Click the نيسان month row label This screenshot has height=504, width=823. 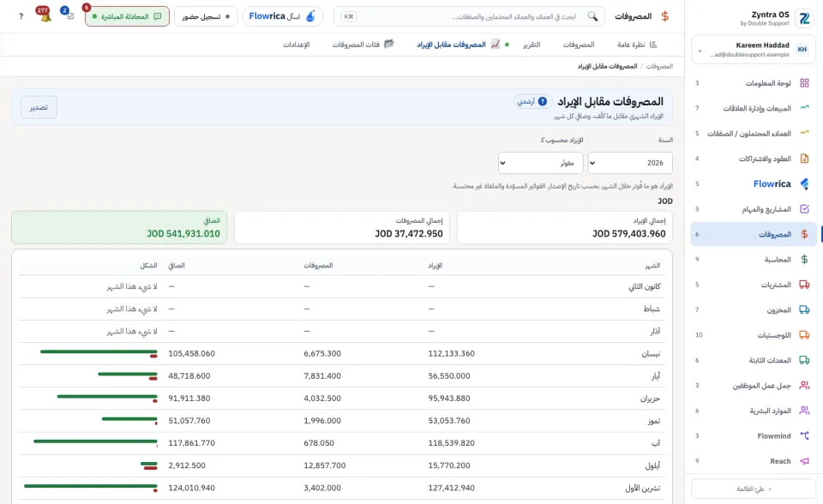click(x=651, y=354)
